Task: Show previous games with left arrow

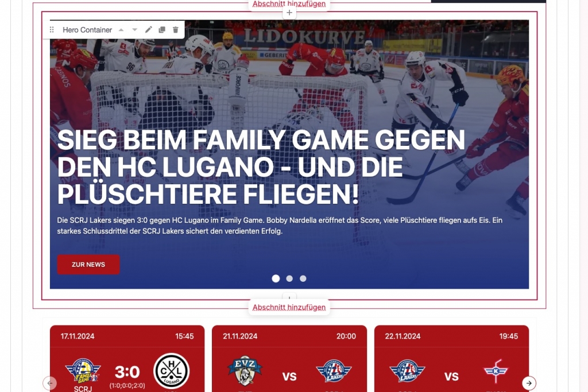Action: tap(50, 383)
